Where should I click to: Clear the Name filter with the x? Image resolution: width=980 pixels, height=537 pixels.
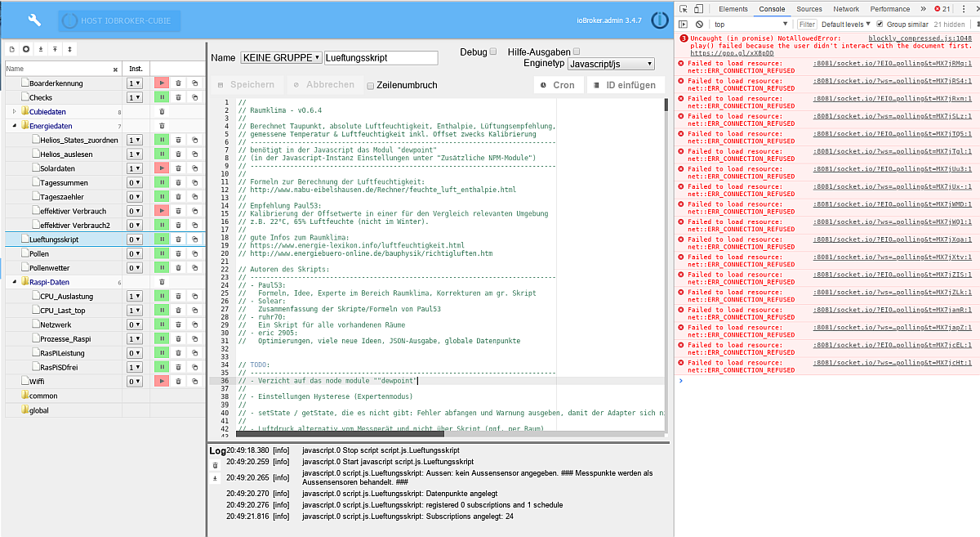pyautogui.click(x=115, y=68)
